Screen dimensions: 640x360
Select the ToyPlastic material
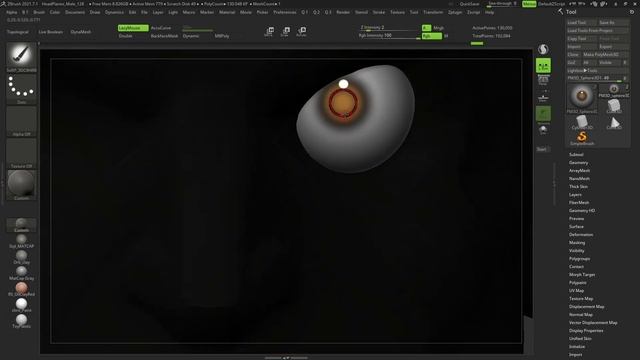coord(21,320)
